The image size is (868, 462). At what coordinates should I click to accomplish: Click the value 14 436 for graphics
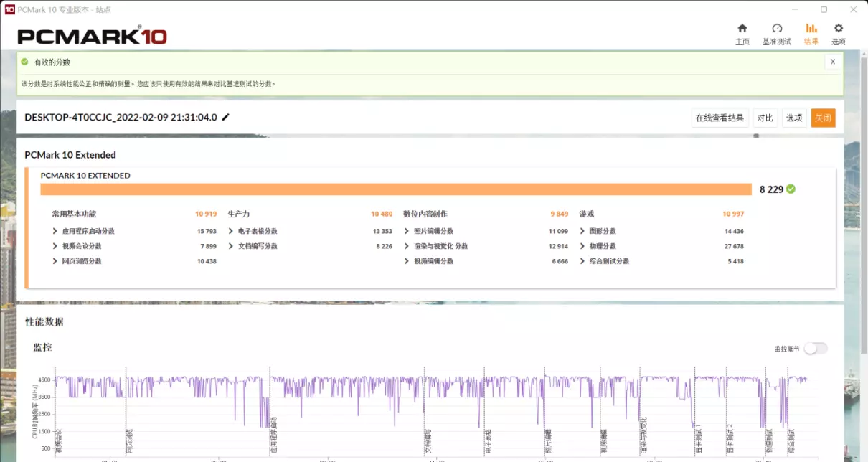(734, 231)
